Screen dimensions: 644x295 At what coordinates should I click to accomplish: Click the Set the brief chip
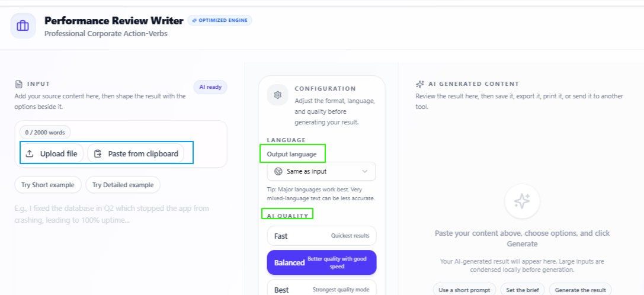(x=523, y=290)
